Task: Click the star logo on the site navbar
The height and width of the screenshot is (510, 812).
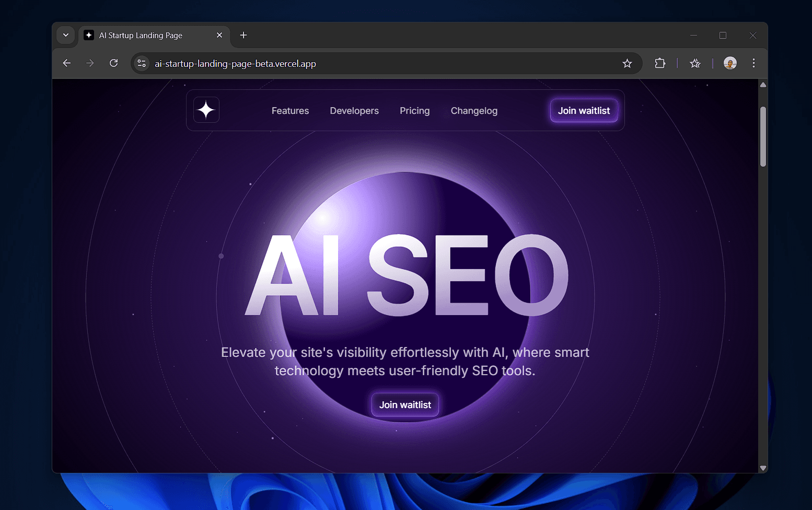Action: pos(206,110)
